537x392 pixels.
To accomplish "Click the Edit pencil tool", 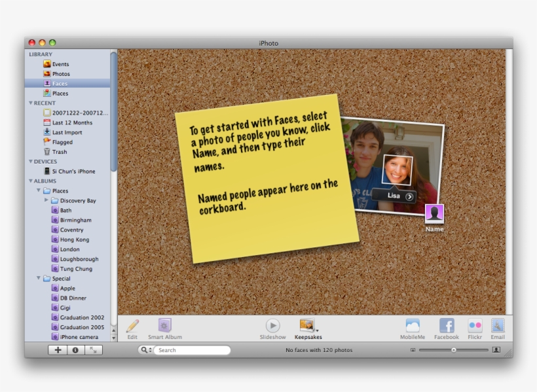I will [x=132, y=329].
